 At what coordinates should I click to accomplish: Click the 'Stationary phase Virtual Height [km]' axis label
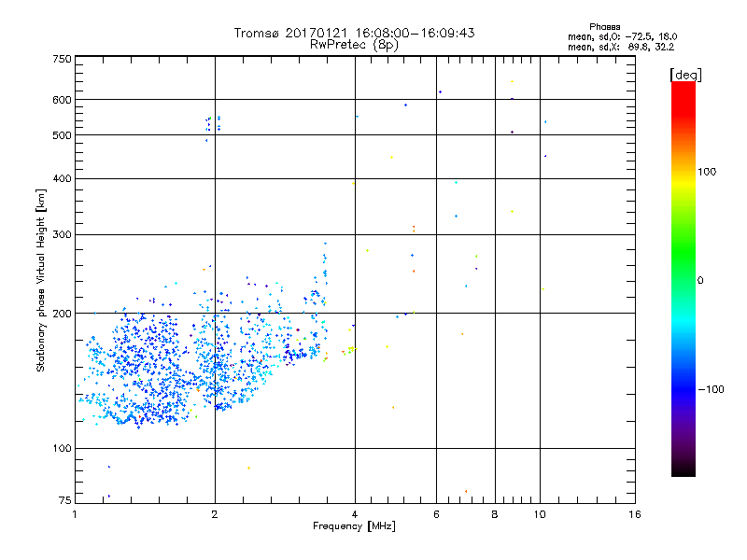click(x=41, y=281)
